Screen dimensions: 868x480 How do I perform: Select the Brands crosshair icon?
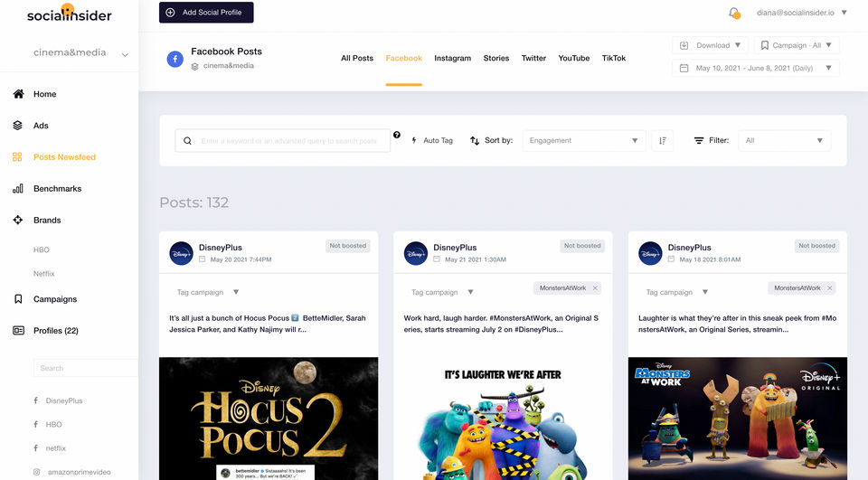tap(18, 221)
